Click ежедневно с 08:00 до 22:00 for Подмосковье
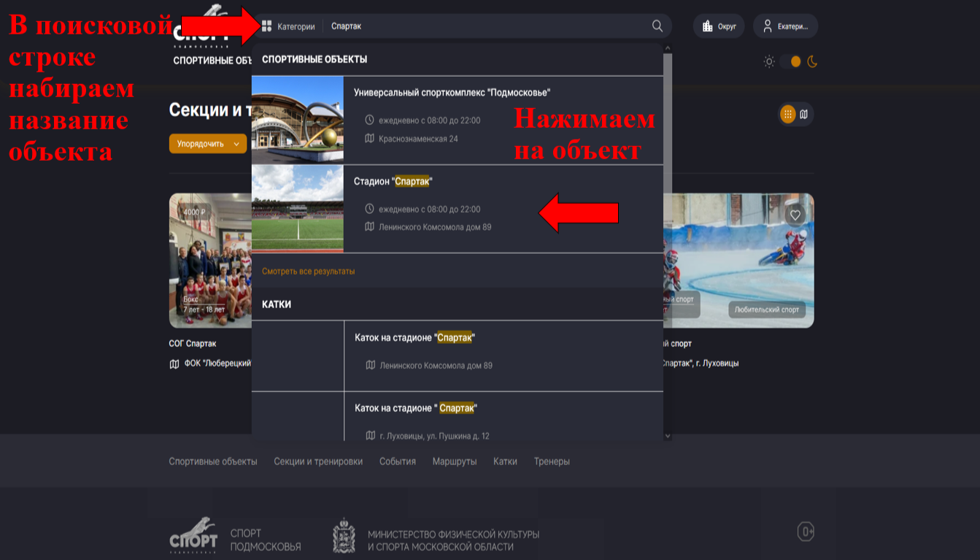This screenshot has width=980, height=560. pyautogui.click(x=430, y=120)
